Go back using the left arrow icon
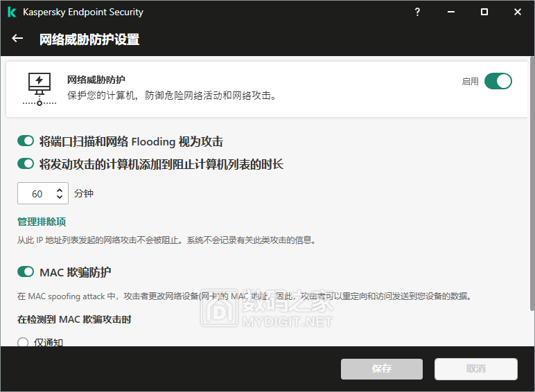535x392 pixels. (17, 39)
